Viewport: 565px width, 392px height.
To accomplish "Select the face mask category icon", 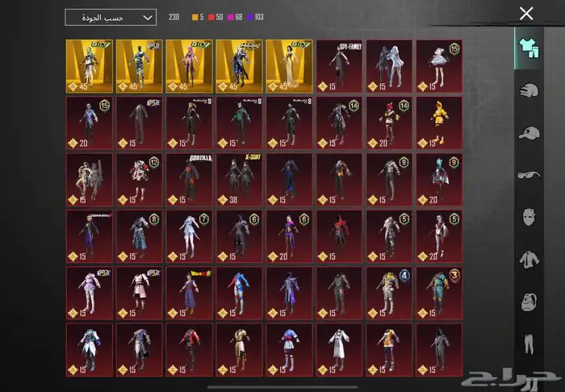I will tap(528, 217).
